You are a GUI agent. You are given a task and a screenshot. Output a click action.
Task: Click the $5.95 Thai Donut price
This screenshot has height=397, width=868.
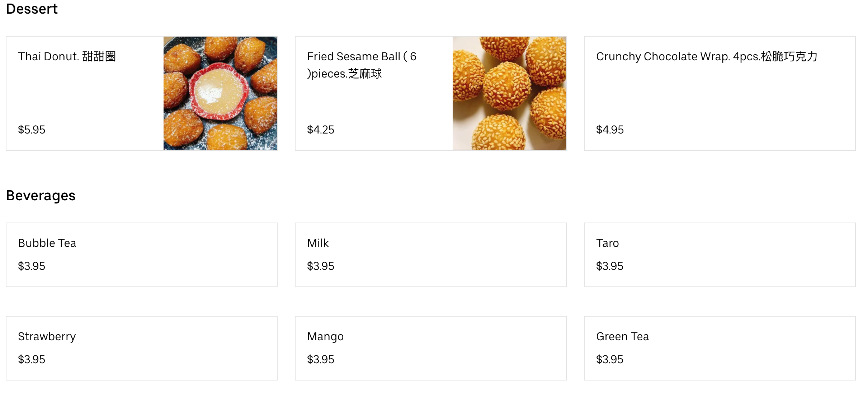click(32, 130)
